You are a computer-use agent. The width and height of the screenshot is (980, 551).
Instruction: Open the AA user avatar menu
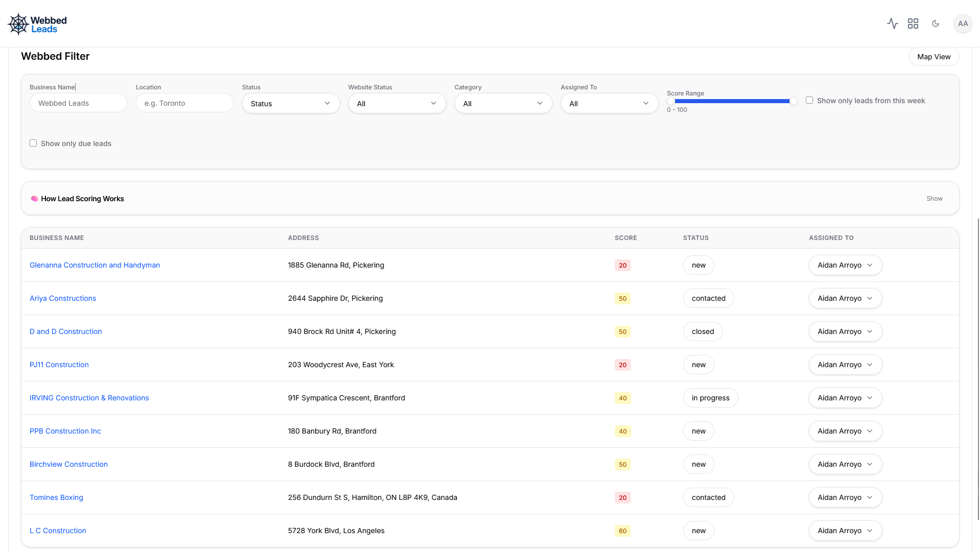click(963, 23)
